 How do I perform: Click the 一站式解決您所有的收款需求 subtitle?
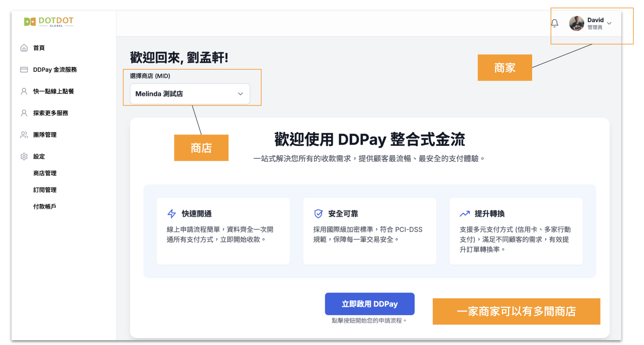[x=369, y=159]
